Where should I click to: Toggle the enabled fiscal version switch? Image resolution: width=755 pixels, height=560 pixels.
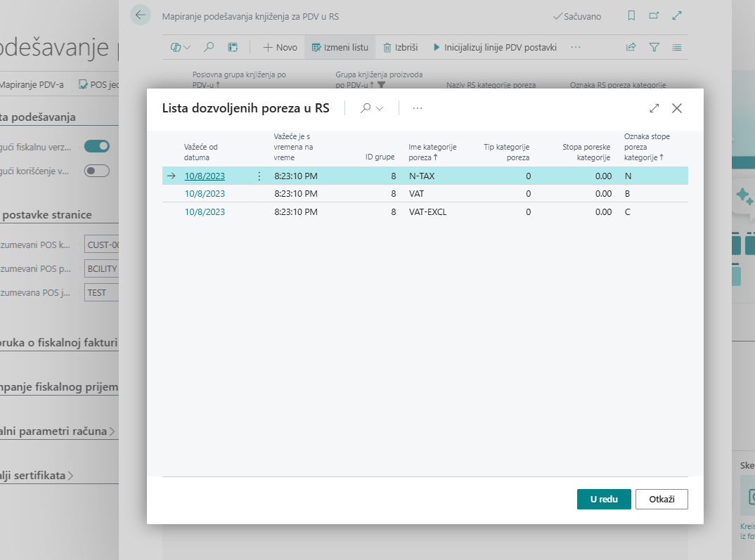pos(97,146)
